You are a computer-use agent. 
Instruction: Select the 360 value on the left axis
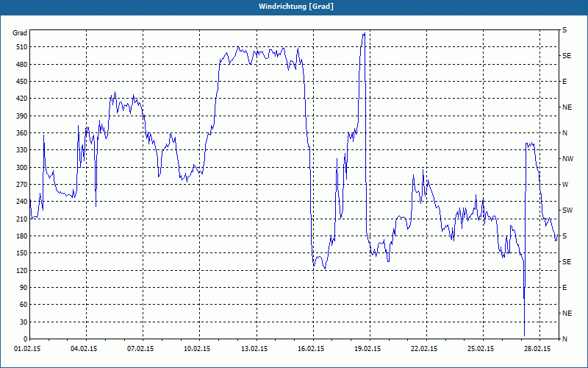pyautogui.click(x=22, y=133)
